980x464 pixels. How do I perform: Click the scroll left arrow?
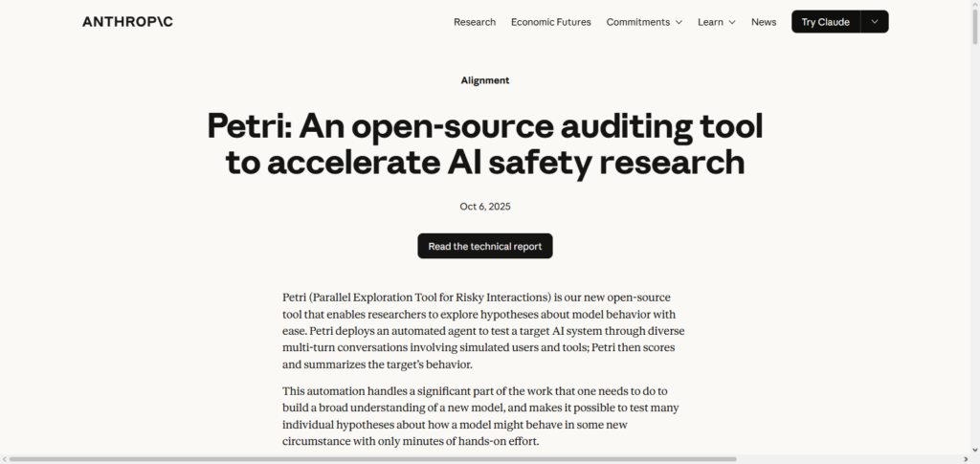click(x=4, y=459)
